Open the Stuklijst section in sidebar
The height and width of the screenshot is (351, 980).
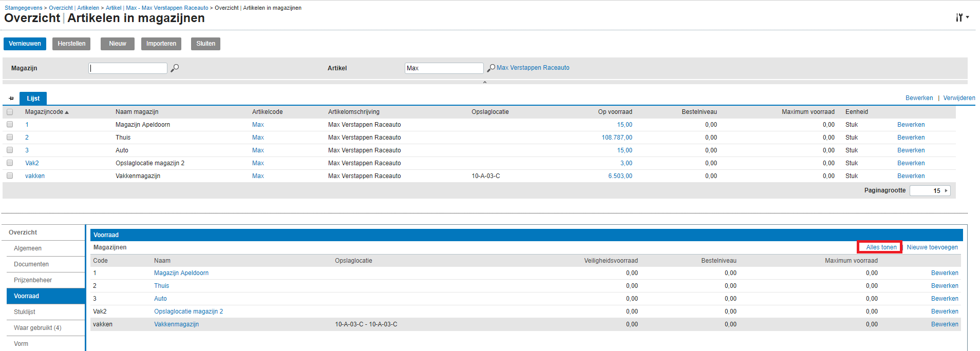pos(25,312)
